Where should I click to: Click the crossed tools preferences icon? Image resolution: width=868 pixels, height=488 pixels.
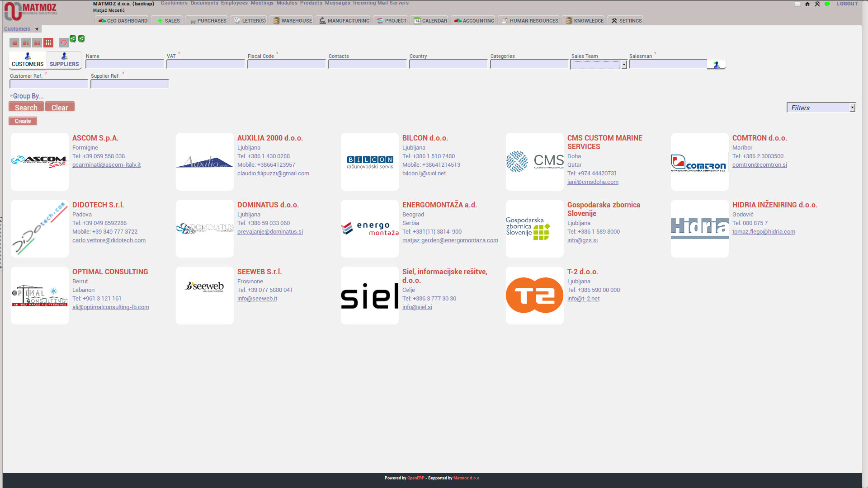[x=817, y=4]
